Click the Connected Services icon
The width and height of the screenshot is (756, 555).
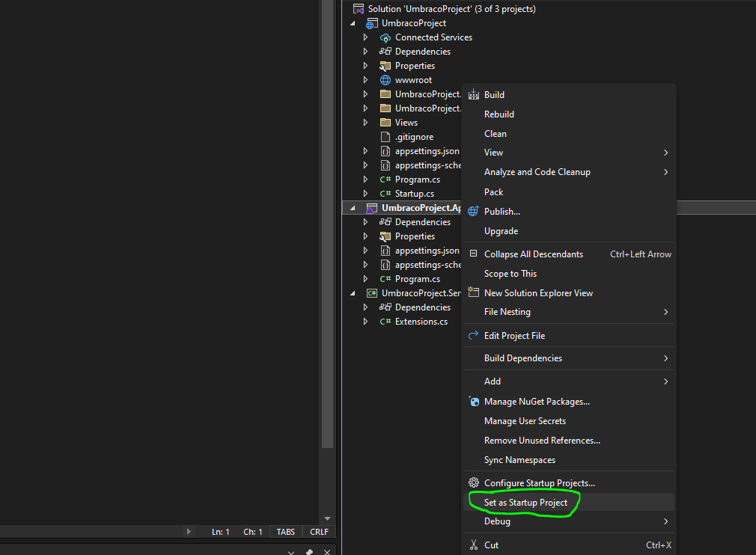[x=385, y=37]
